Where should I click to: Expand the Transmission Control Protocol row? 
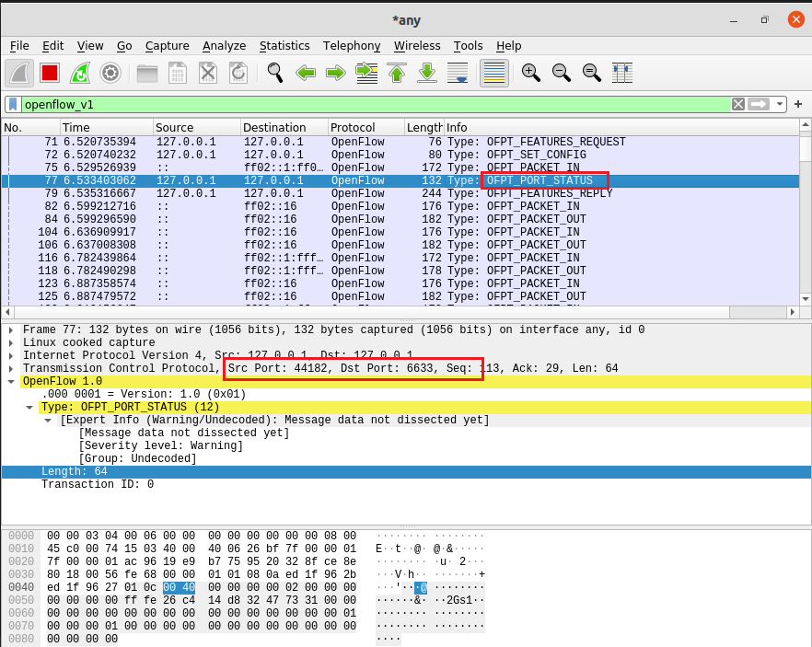11,368
